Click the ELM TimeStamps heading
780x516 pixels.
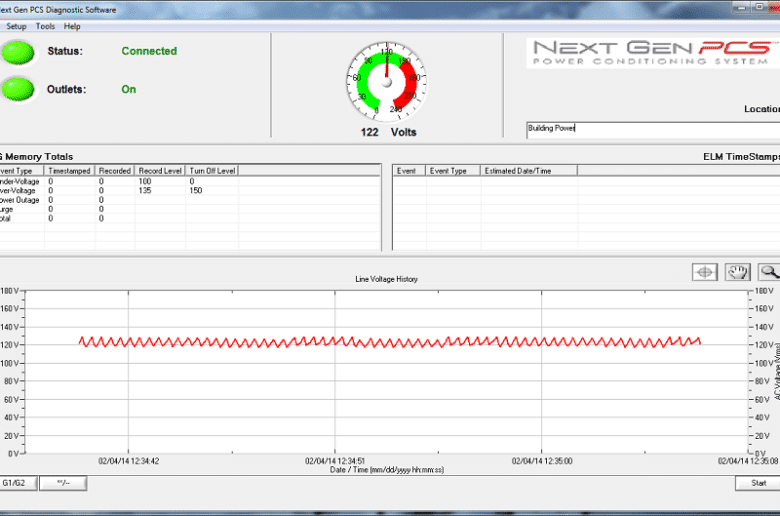pyautogui.click(x=741, y=157)
